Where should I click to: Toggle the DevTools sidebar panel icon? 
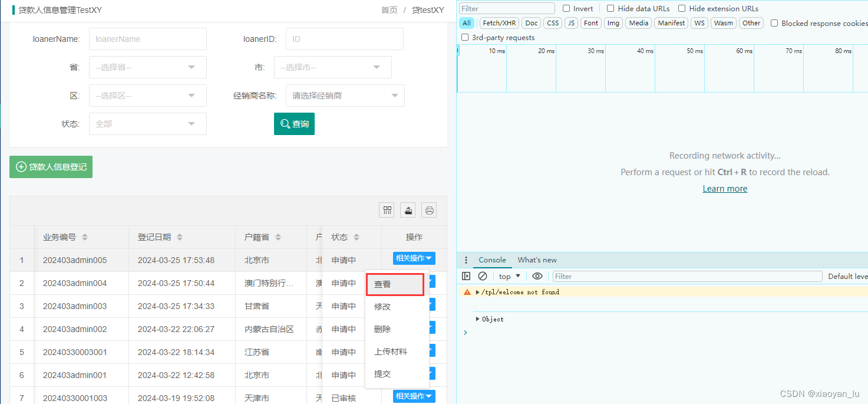466,275
